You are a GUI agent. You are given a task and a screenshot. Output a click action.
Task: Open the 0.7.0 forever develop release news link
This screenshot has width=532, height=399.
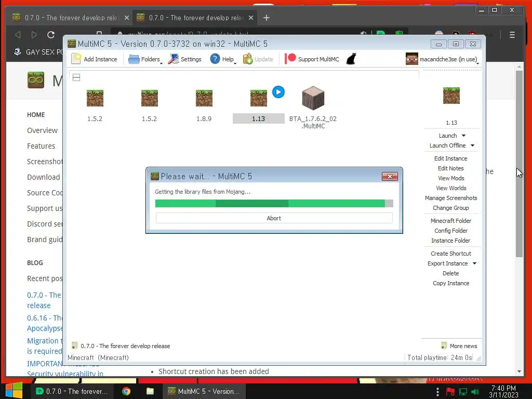point(125,345)
